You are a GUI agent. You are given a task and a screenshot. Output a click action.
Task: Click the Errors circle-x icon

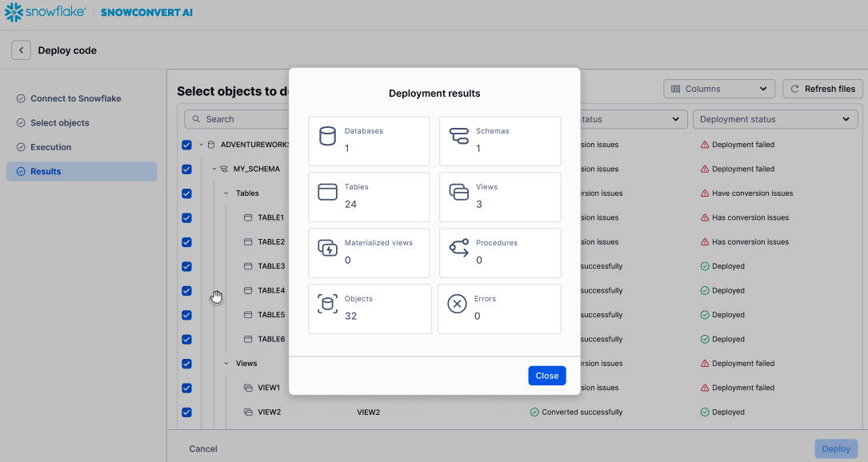[x=457, y=304]
